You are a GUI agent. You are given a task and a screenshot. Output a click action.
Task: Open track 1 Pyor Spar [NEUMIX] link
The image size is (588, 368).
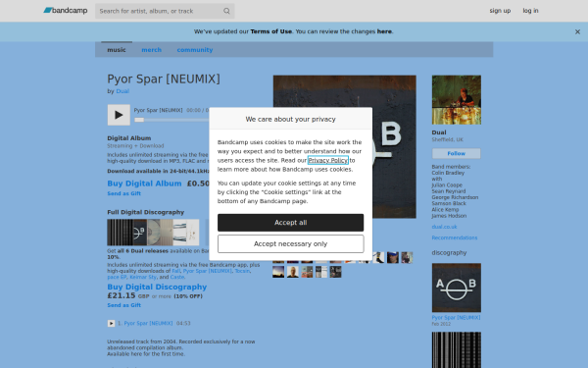point(148,323)
